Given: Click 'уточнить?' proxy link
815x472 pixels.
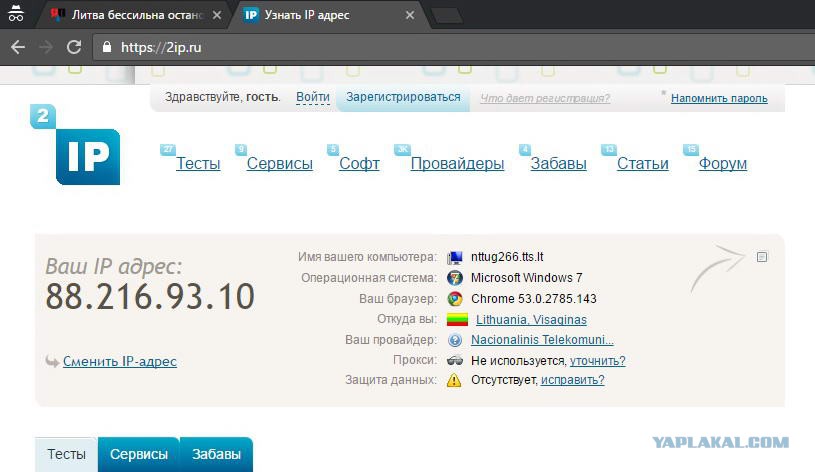Looking at the screenshot, I should tap(598, 361).
